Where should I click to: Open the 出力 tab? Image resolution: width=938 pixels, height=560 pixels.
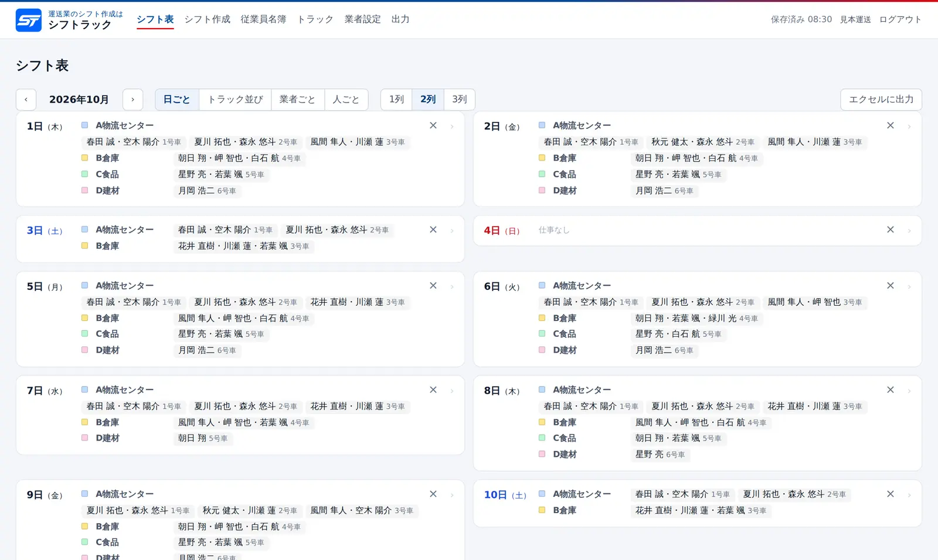400,19
